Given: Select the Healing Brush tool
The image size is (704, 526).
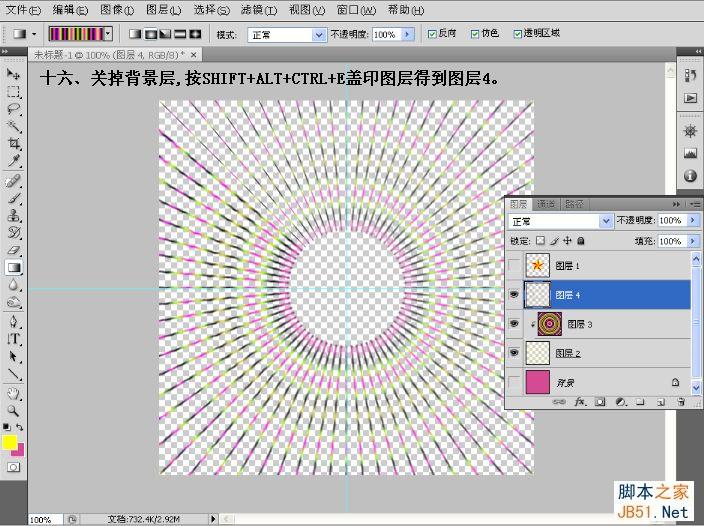Looking at the screenshot, I should (x=13, y=181).
